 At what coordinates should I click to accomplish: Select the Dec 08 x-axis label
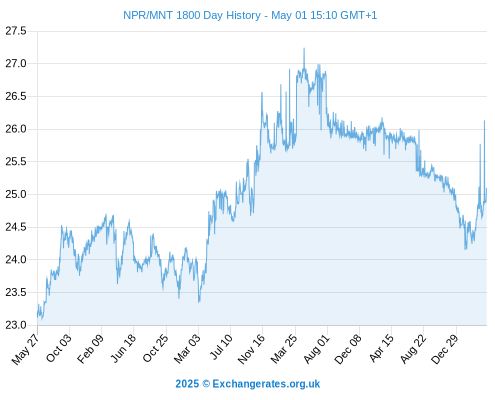[x=348, y=349]
